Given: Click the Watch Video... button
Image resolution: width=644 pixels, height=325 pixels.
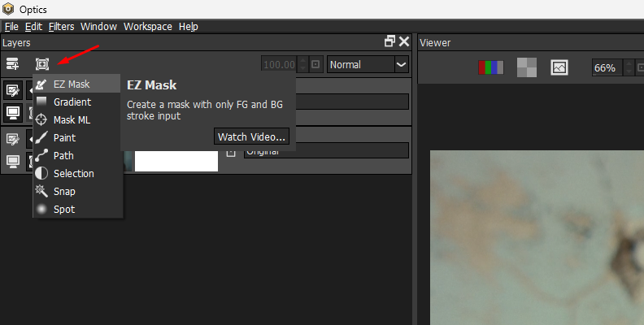Looking at the screenshot, I should coord(251,136).
